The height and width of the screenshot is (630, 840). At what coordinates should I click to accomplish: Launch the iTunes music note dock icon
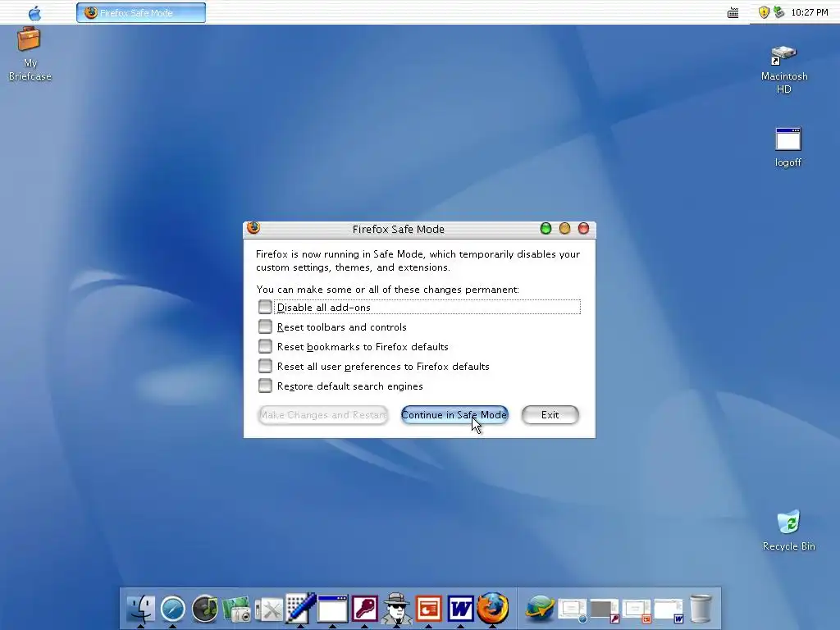click(x=205, y=609)
